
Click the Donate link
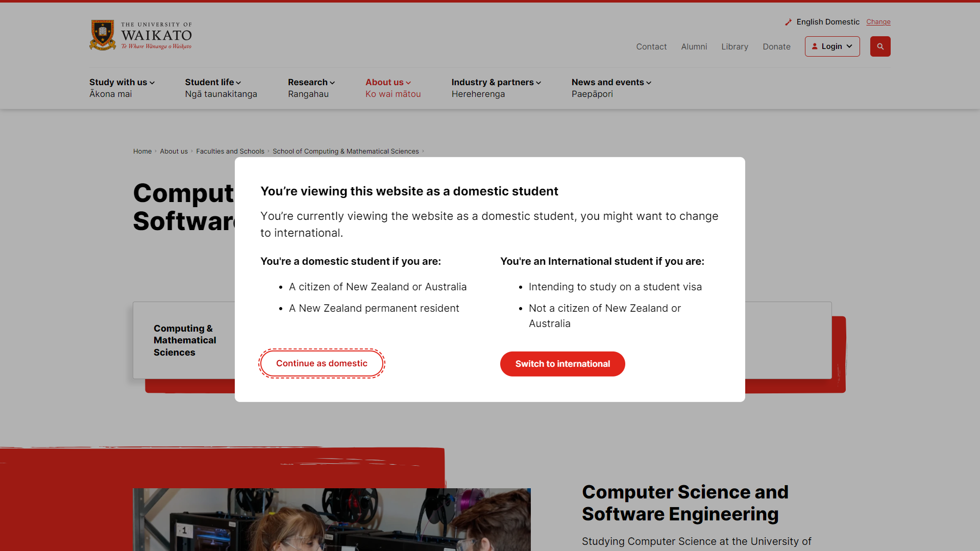[776, 46]
